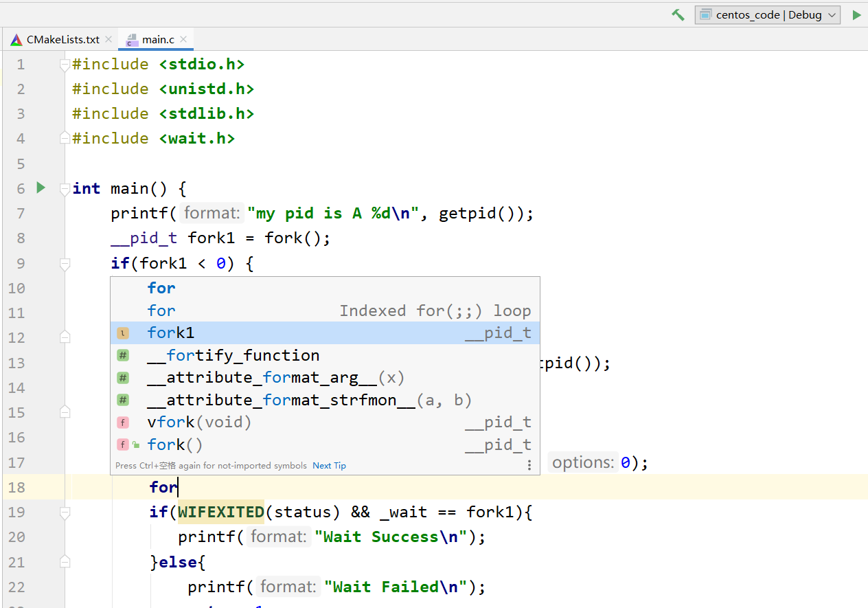Open centos_code | Debug configuration dropdown
This screenshot has width=868, height=608.
point(767,15)
